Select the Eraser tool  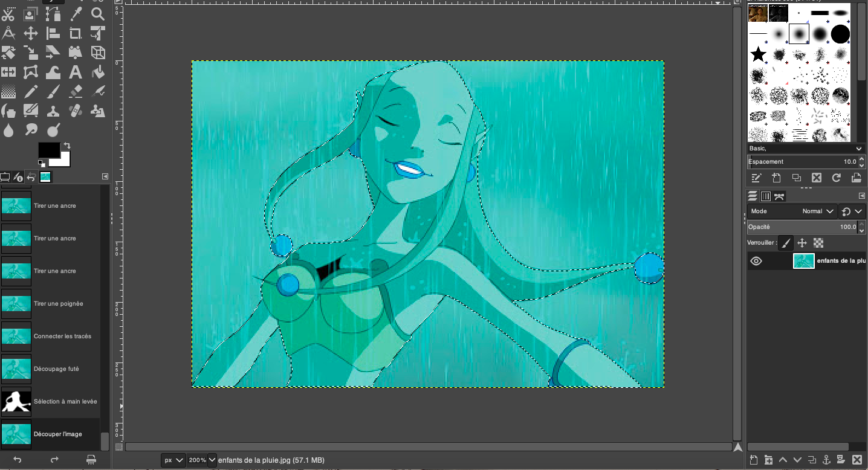(x=76, y=92)
